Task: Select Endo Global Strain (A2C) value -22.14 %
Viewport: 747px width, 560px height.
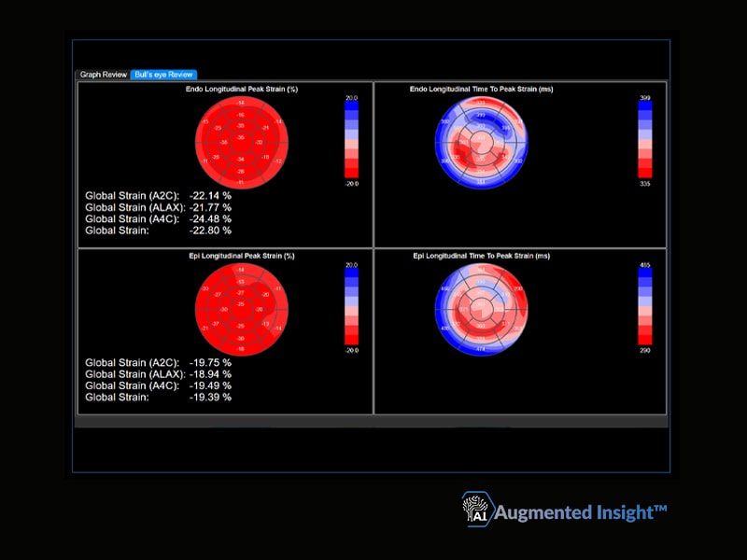Action: pos(210,196)
